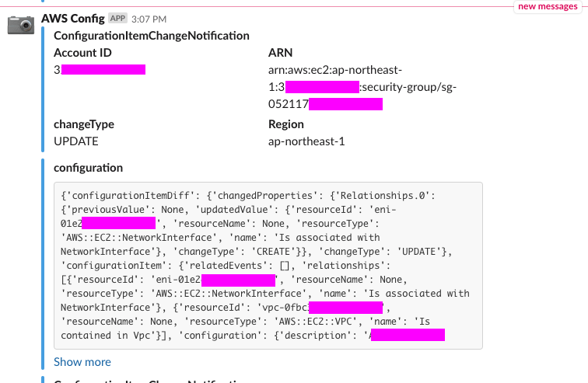This screenshot has width=588, height=383.
Task: Click the ap-northeast-1 value under Region
Action: tap(306, 141)
